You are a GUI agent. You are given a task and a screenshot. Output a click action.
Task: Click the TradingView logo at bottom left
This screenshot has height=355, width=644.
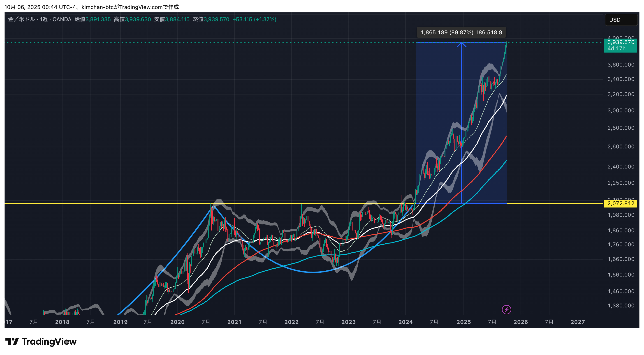tap(41, 341)
